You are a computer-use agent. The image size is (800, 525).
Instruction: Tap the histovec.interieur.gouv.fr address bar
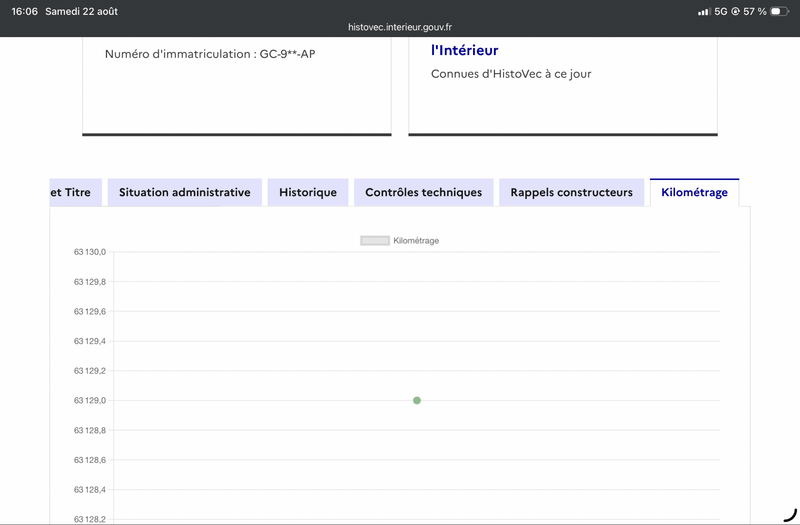click(x=400, y=27)
